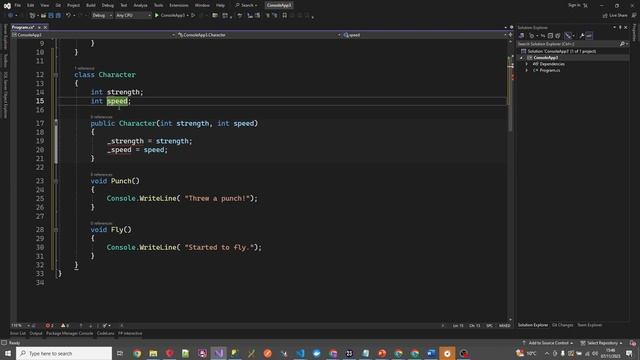Open the Help menu
640x360 pixels.
point(220,5)
